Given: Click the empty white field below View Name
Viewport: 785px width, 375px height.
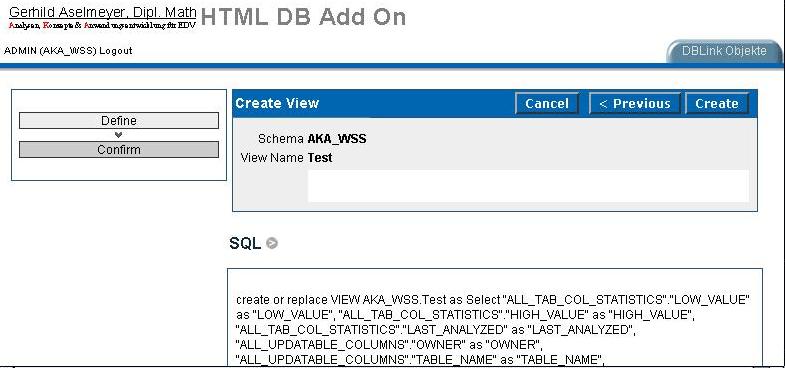Looking at the screenshot, I should pyautogui.click(x=528, y=186).
